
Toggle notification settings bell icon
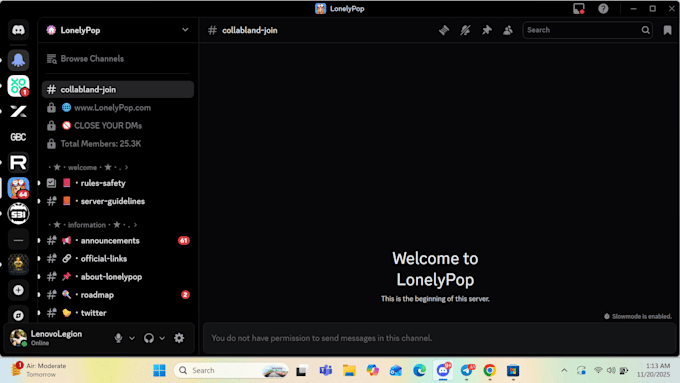465,30
